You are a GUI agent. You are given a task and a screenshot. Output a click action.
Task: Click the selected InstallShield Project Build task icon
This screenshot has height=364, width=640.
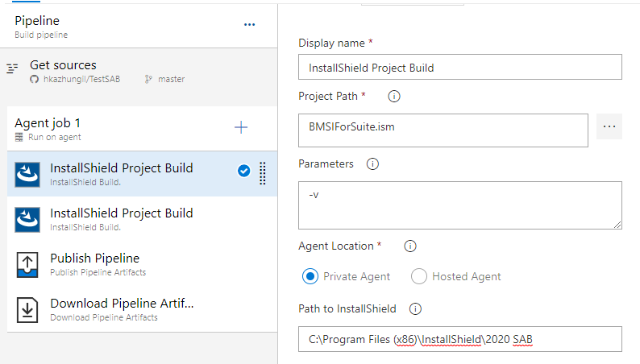click(x=27, y=175)
